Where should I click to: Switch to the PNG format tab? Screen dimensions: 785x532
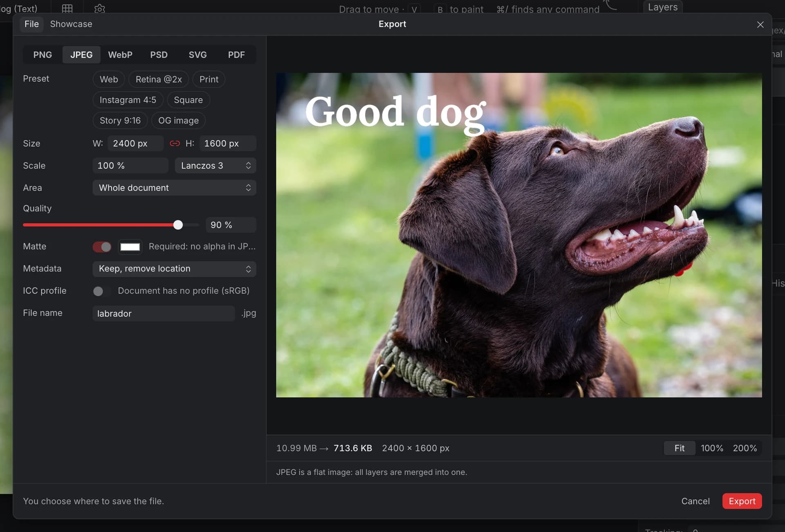click(43, 55)
